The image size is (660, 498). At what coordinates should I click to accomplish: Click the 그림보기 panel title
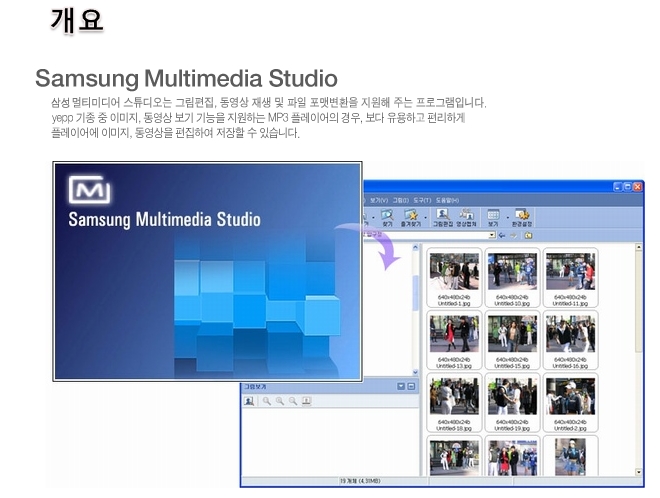[x=255, y=386]
